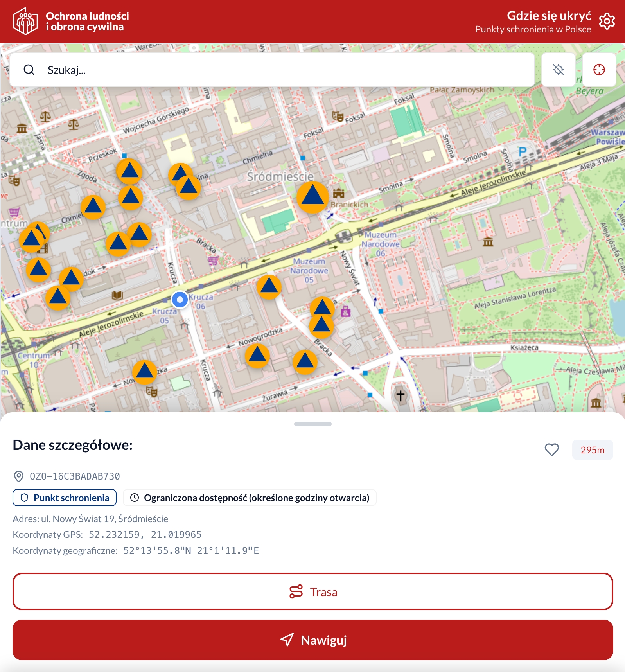Screen dimensions: 625x672
Task: Center map using the crosshair button
Action: point(599,70)
